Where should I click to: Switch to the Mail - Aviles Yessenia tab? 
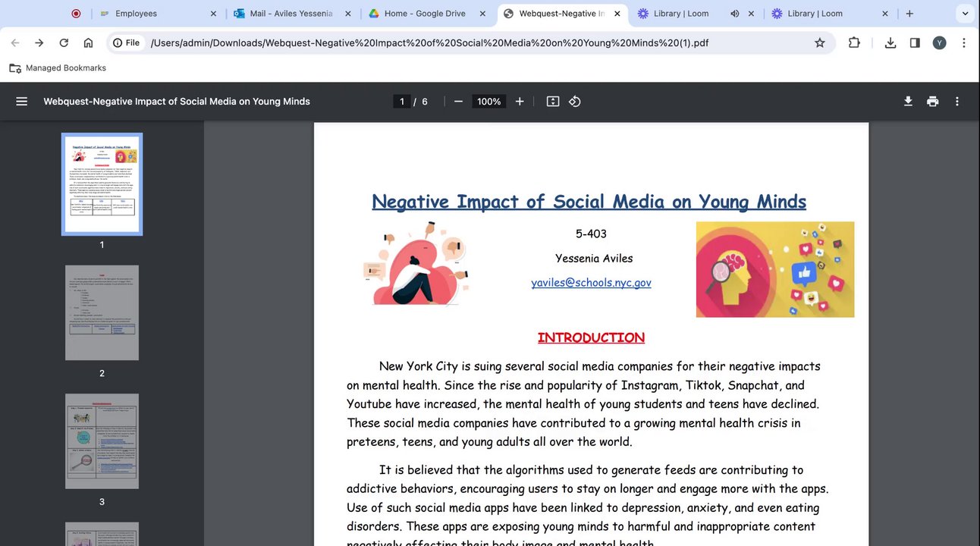pos(292,14)
